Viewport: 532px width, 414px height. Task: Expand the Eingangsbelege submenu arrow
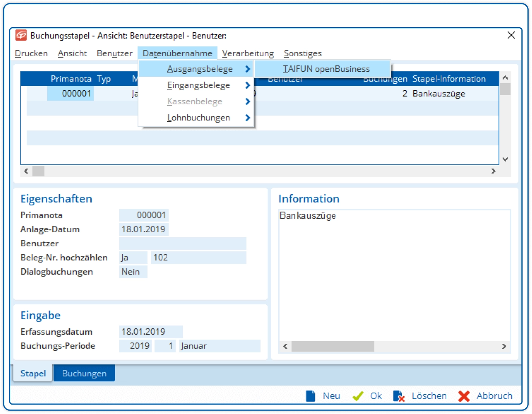click(247, 85)
